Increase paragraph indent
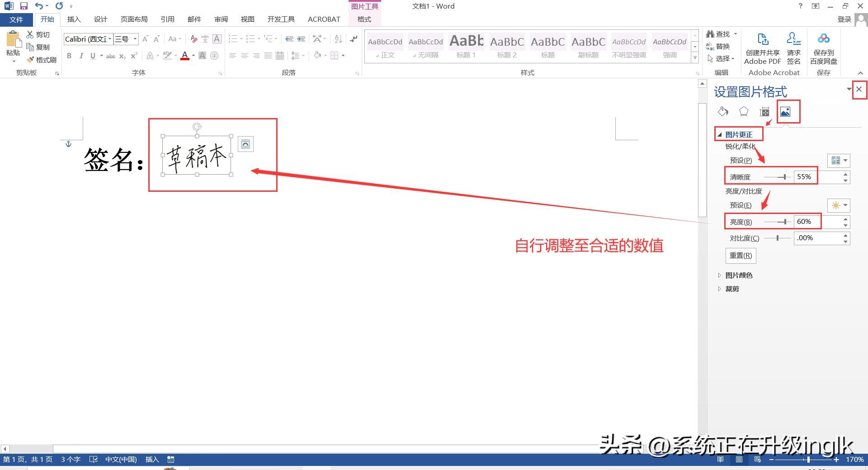This screenshot has height=470, width=868. (301, 39)
